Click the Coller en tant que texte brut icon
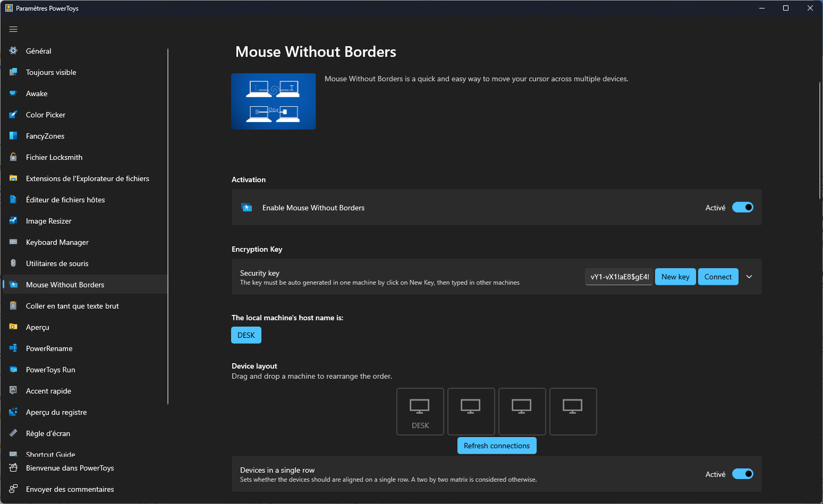Screen dimensions: 823x504 (13, 305)
